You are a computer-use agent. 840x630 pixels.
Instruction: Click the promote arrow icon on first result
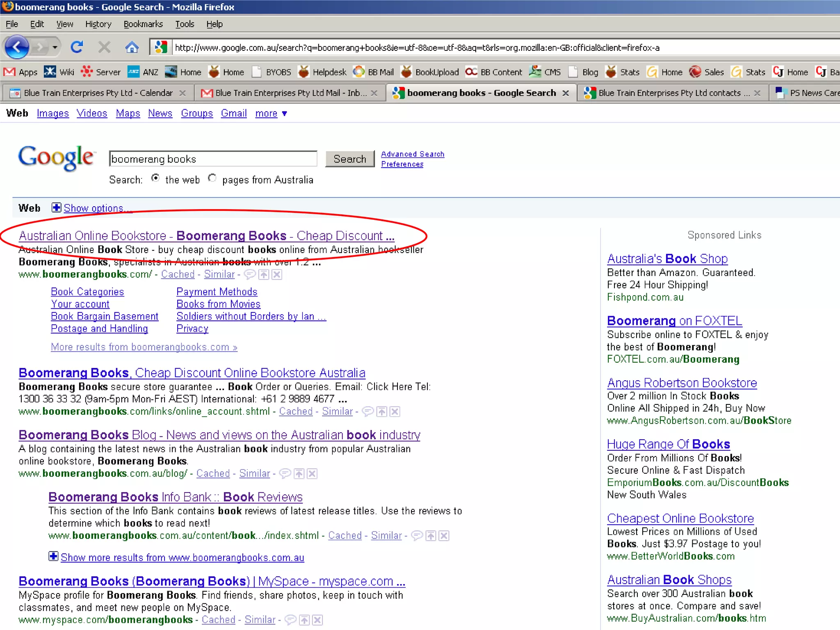tap(264, 274)
